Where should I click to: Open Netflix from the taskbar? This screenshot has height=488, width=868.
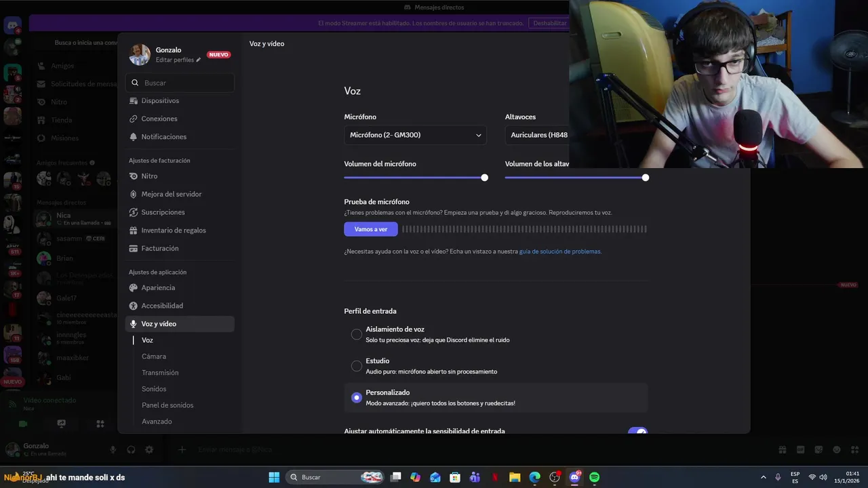495,477
